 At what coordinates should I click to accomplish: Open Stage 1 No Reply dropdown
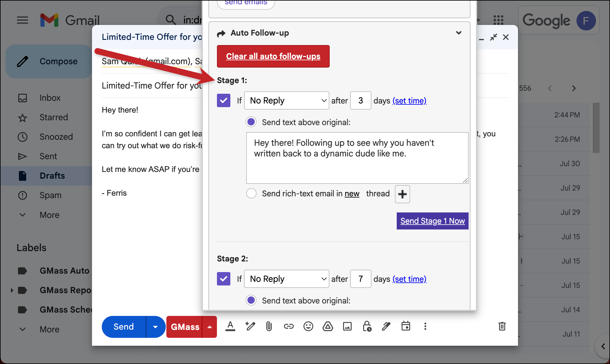point(286,100)
